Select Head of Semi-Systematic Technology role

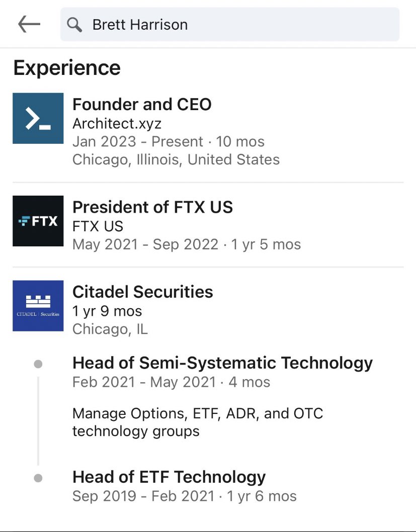(222, 363)
